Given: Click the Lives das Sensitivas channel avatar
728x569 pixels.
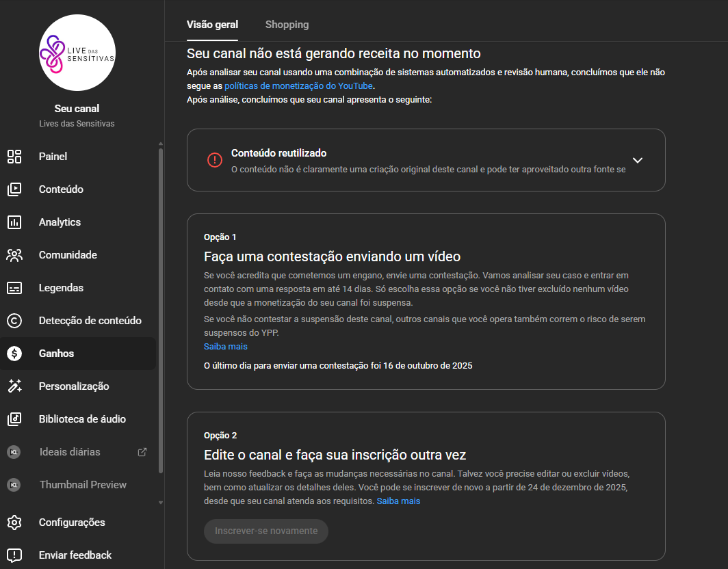Looking at the screenshot, I should click(x=77, y=53).
